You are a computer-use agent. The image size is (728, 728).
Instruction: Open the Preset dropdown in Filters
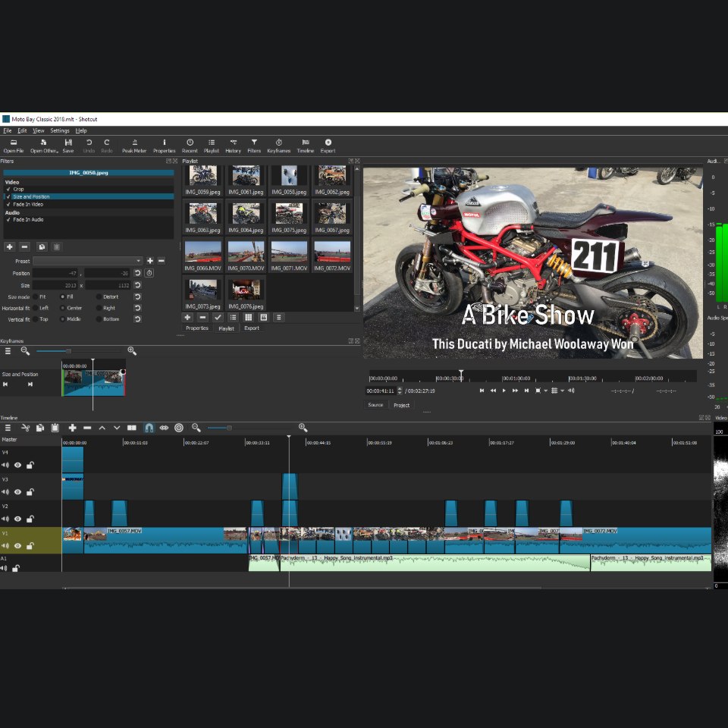click(x=87, y=261)
